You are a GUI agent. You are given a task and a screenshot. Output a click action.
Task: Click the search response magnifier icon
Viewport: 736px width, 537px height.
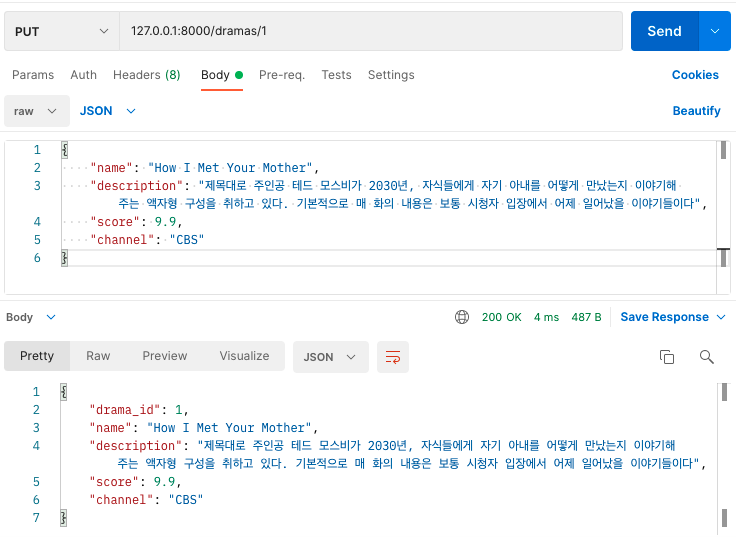coord(706,357)
